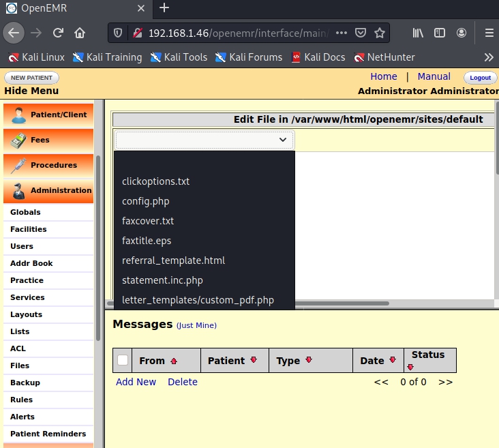Screen dimensions: 499x448
Task: Select faxtitle.eps from the file list
Action: pyautogui.click(x=205, y=241)
